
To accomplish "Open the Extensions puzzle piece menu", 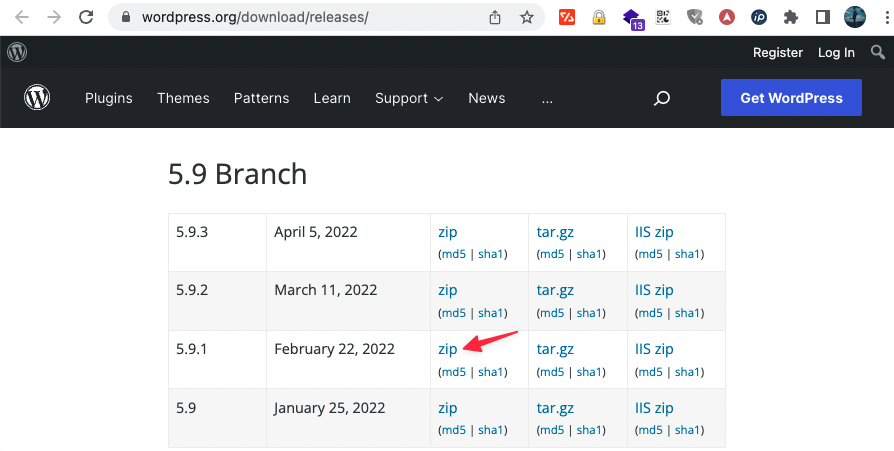I will pos(791,18).
